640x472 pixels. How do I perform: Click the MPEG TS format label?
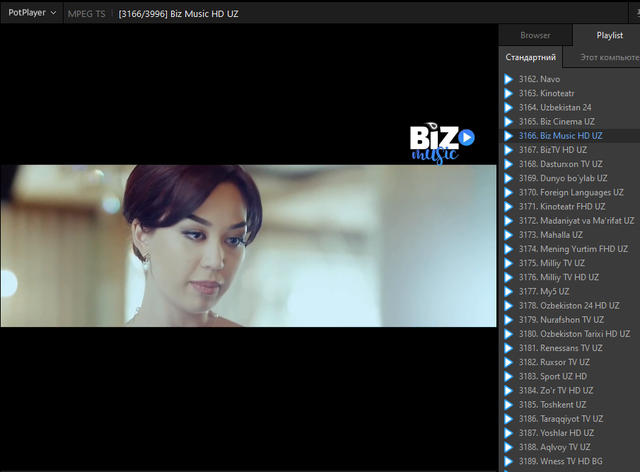(x=87, y=14)
